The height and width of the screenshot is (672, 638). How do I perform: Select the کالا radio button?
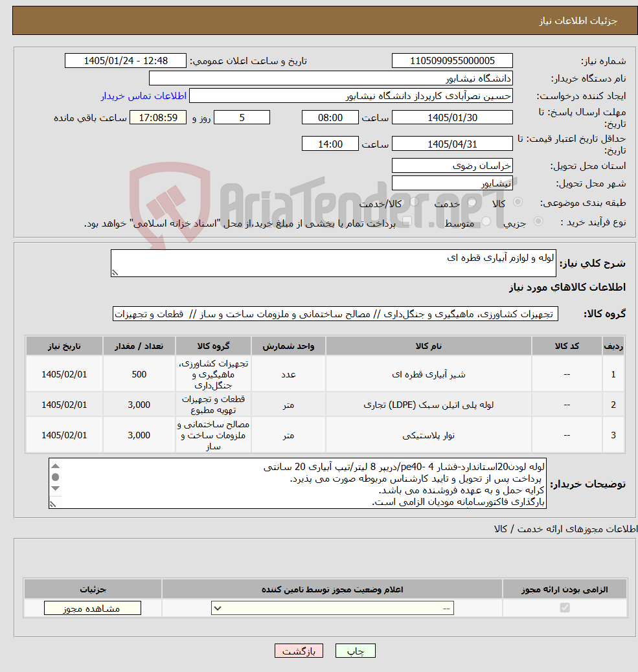coord(518,202)
